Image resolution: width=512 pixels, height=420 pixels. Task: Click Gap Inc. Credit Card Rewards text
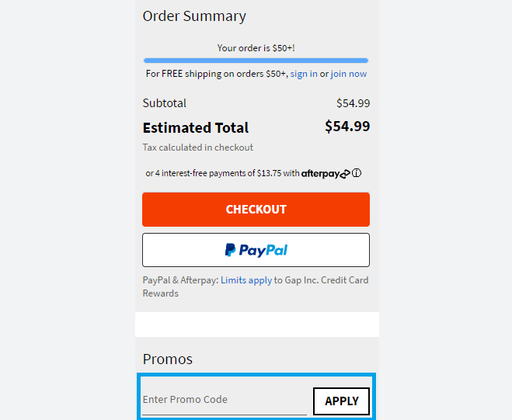pos(325,280)
